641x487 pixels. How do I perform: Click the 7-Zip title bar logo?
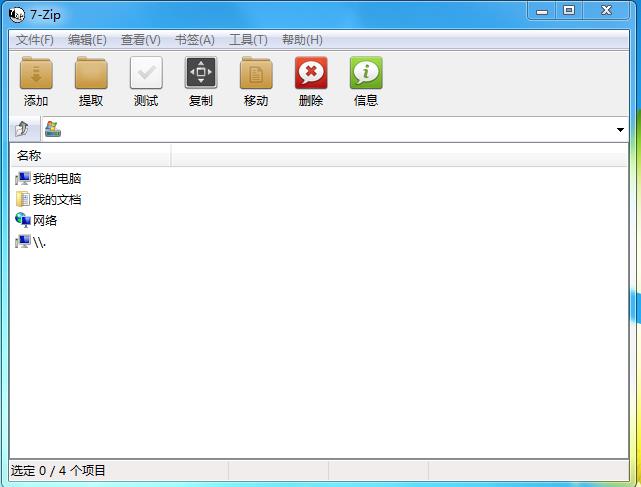pyautogui.click(x=17, y=15)
